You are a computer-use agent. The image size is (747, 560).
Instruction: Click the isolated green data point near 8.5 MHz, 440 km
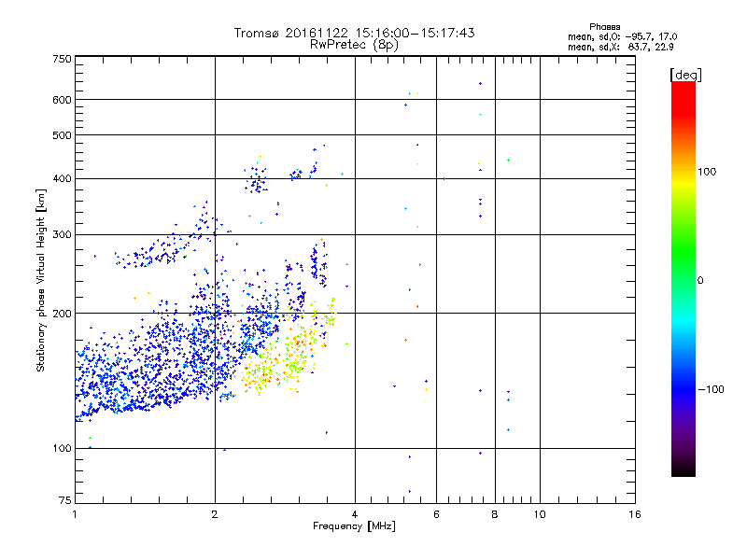click(508, 160)
